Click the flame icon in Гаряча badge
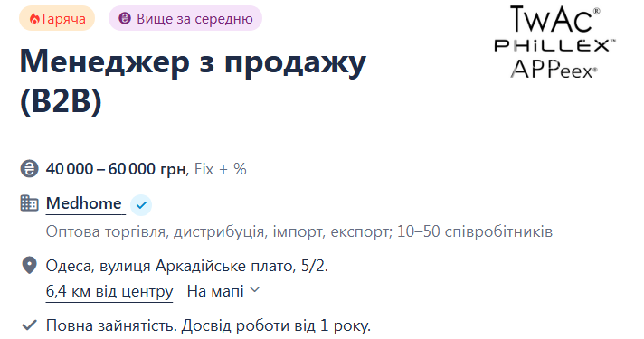644x339 pixels. pos(34,19)
